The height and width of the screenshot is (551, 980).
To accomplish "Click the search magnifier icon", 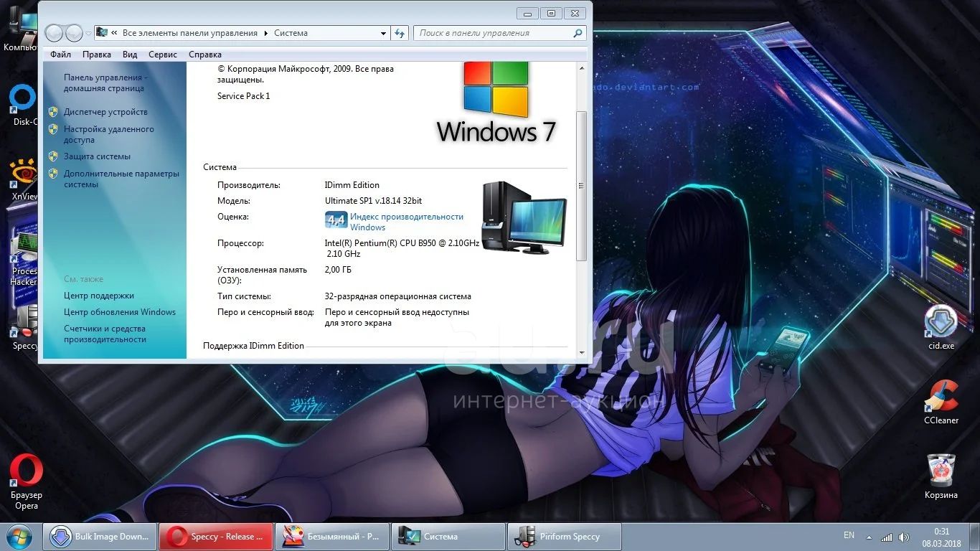I will click(x=578, y=33).
